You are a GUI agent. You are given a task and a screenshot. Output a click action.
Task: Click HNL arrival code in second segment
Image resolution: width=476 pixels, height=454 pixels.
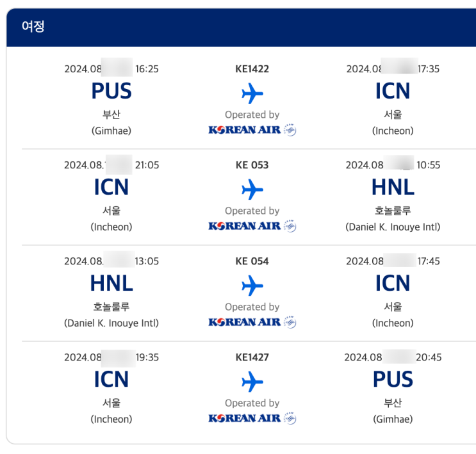pyautogui.click(x=393, y=187)
